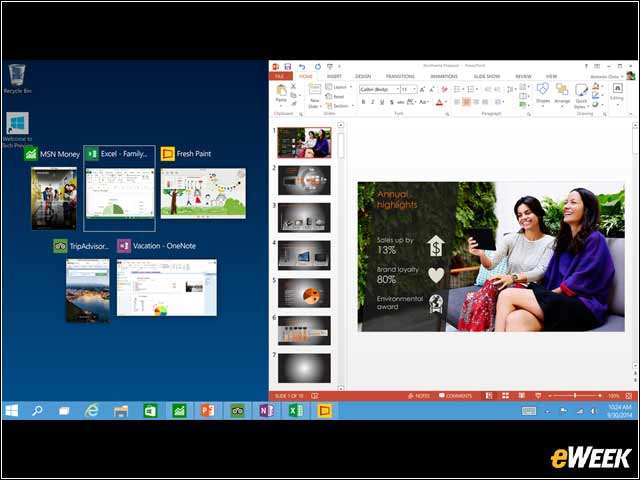Click slide 5 thumbnail with pie chart
Viewport: 640px width, 480px height.
click(304, 293)
